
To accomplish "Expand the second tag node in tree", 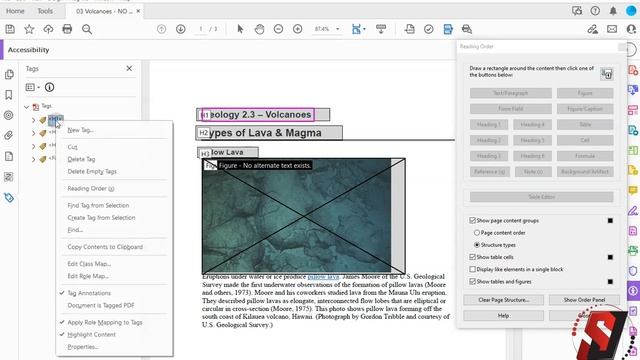I will 33,133.
